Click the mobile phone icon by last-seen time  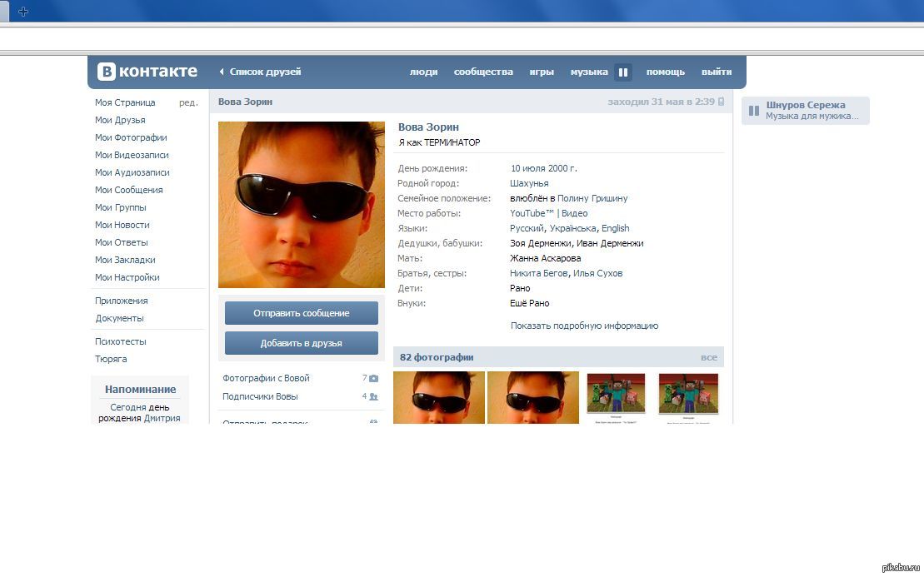721,102
